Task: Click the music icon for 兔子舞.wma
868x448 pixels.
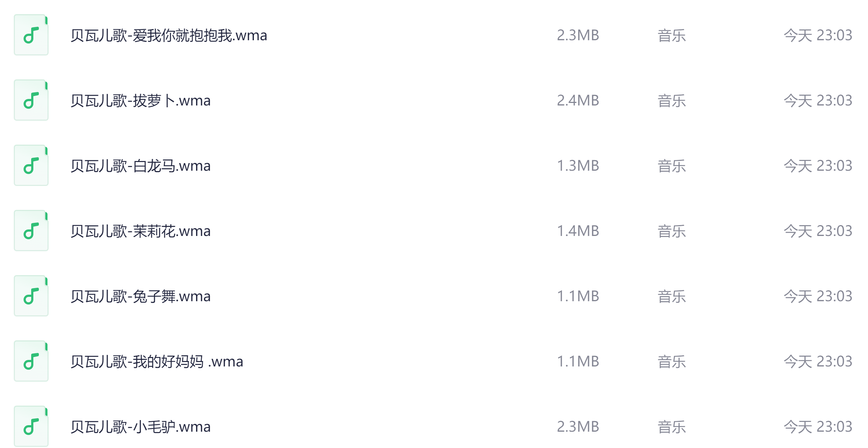Action: [x=31, y=296]
